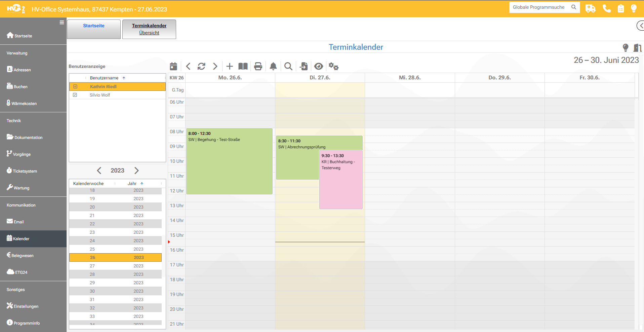Click the header lightbulb icon
The width and height of the screenshot is (644, 332).
(x=634, y=8)
